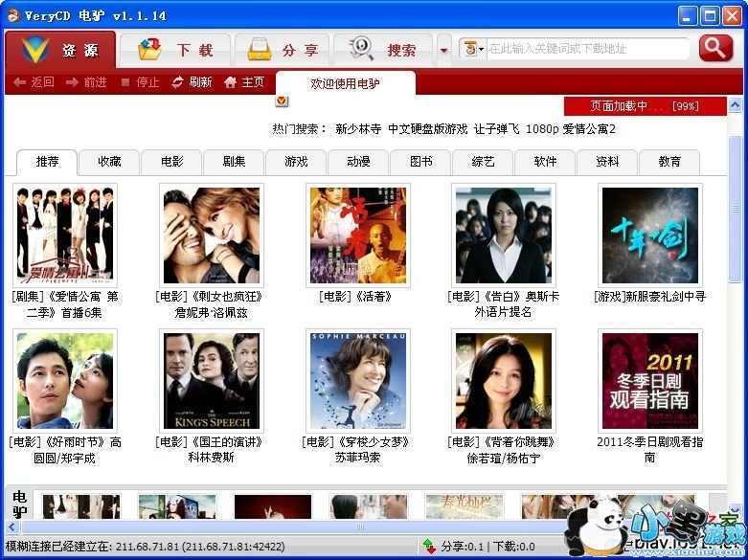The image size is (748, 560).
Task: Select the 软件 (Software) category tab
Action: coord(545,162)
